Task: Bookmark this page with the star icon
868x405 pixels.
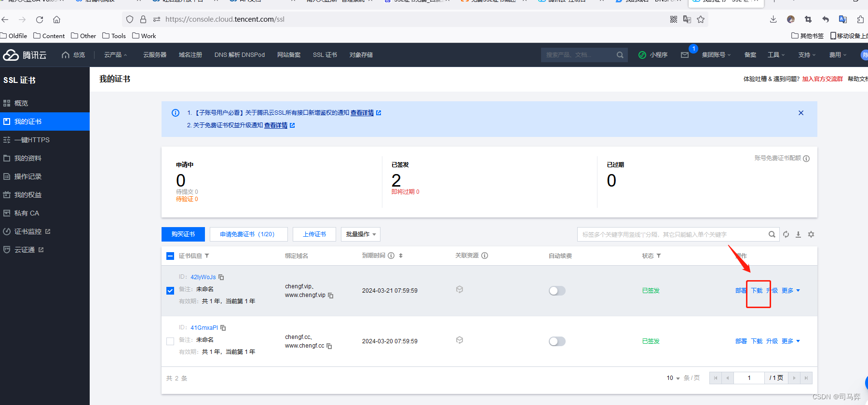Action: (701, 19)
